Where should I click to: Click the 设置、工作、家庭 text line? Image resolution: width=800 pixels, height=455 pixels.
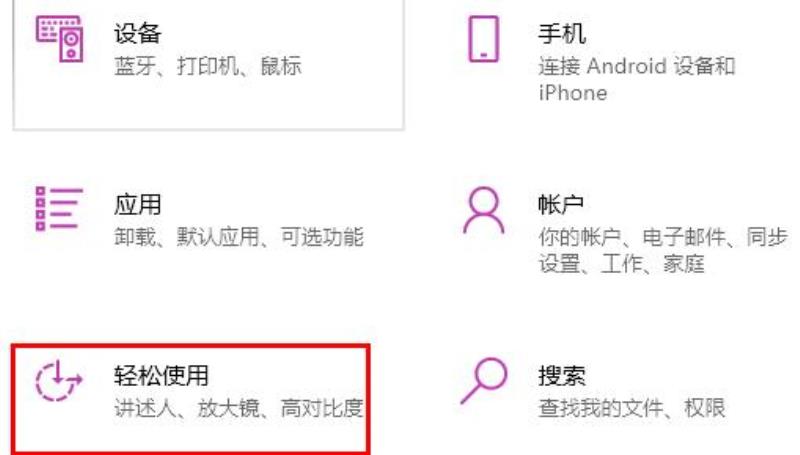[621, 264]
